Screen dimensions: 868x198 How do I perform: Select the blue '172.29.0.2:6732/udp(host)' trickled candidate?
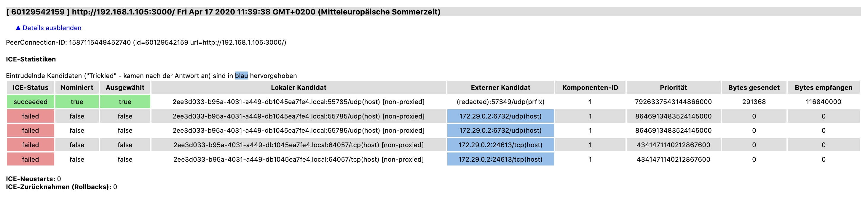(x=500, y=116)
